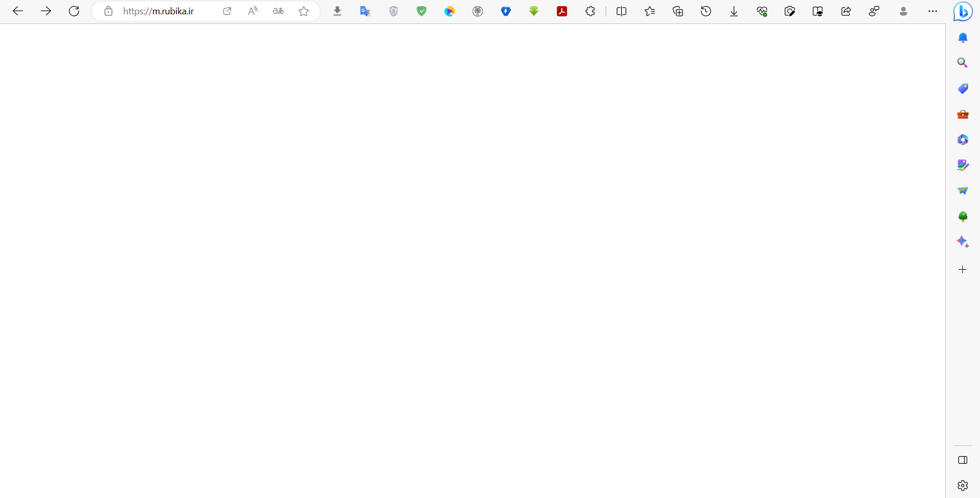Open Browser essentials
This screenshot has height=498, width=980.
762,11
